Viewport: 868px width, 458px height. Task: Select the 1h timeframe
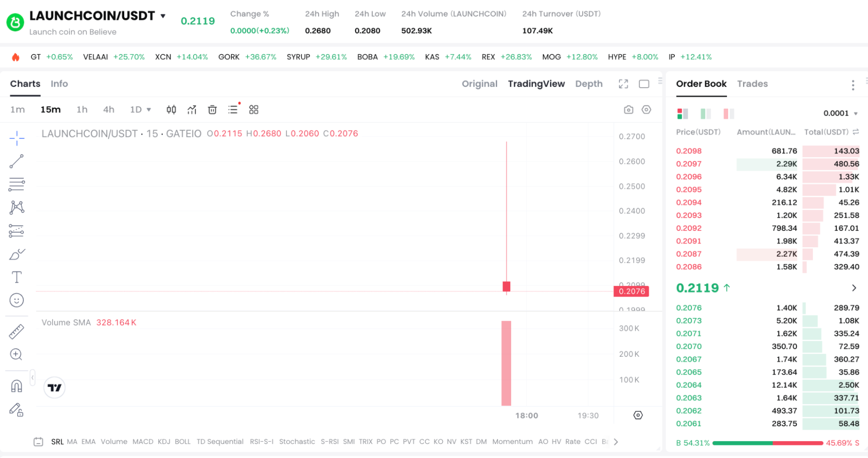coord(82,110)
